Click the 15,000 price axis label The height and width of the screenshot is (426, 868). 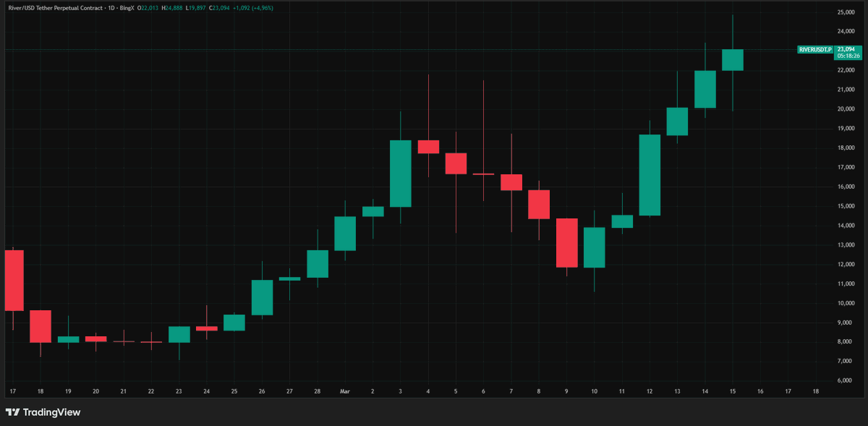[846, 206]
